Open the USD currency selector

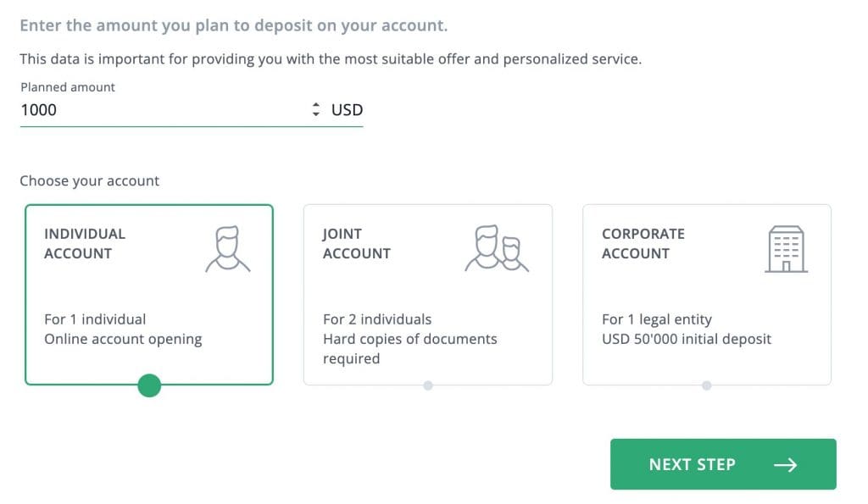point(348,109)
